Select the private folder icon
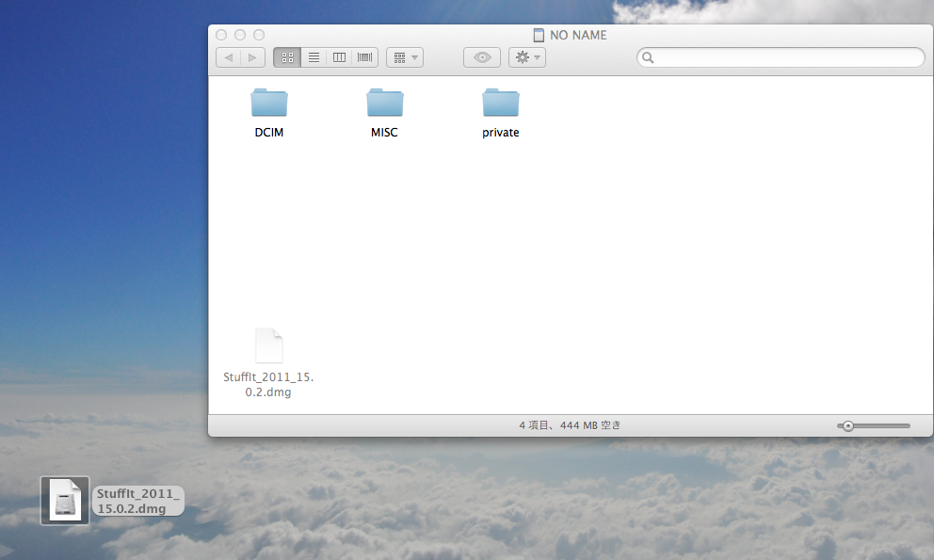This screenshot has width=934, height=560. pos(501,103)
